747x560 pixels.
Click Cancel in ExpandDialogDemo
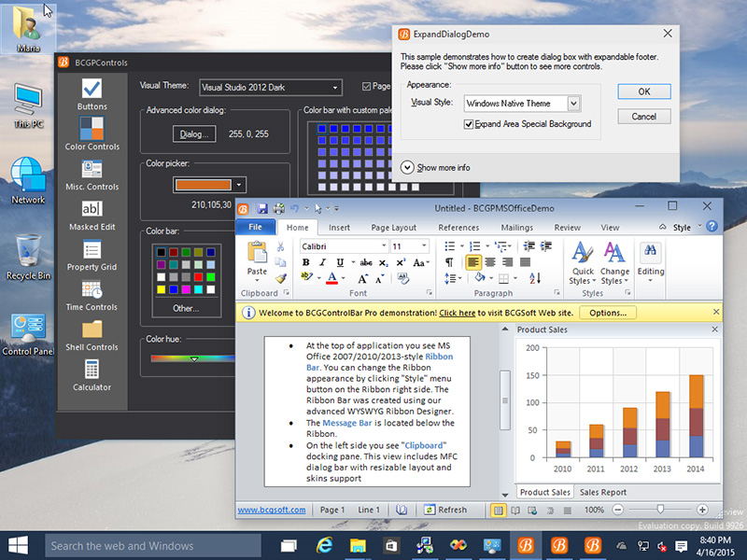coord(644,117)
